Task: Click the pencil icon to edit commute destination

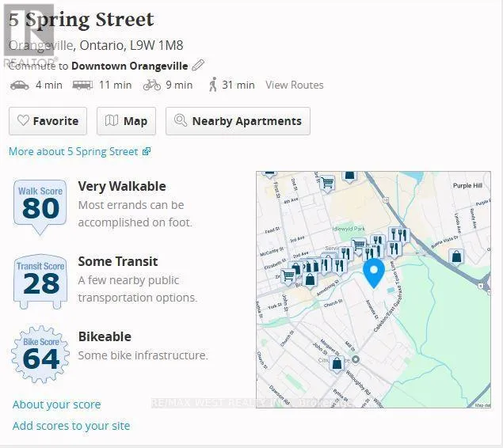Action: coord(198,66)
